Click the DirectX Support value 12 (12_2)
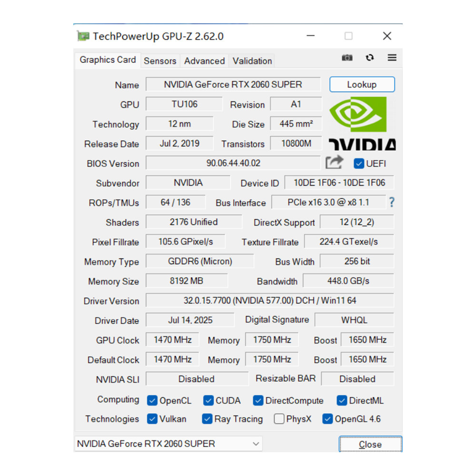The image size is (476, 476). click(x=357, y=222)
